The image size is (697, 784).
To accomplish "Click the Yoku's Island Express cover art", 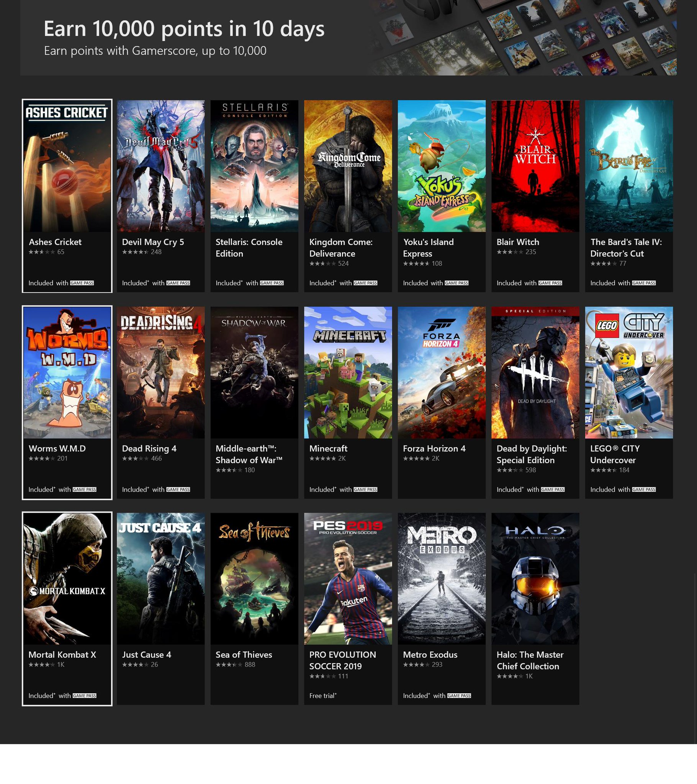I will (x=442, y=166).
